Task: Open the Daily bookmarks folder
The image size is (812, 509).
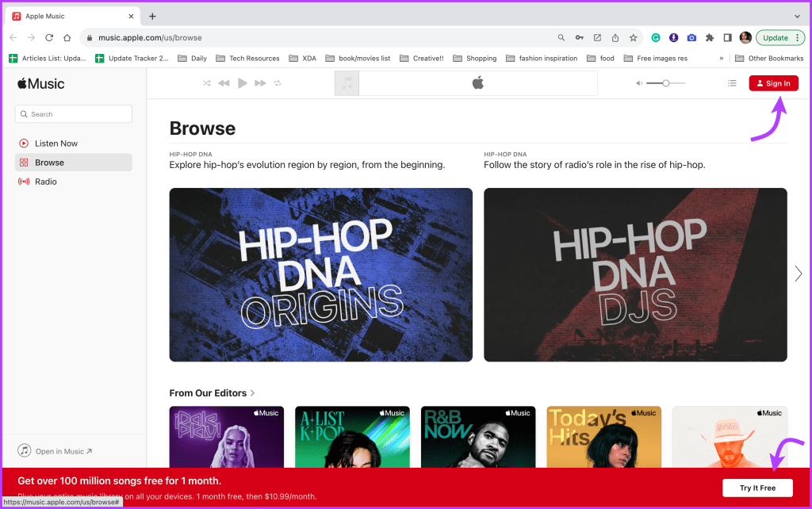Action: (x=192, y=58)
